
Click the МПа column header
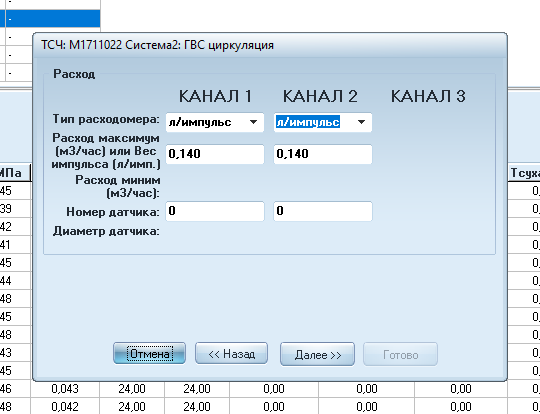pyautogui.click(x=11, y=173)
